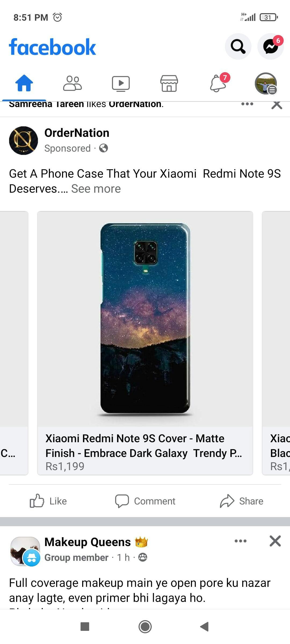Open Notifications bell icon
The image size is (290, 644).
pos(218,83)
